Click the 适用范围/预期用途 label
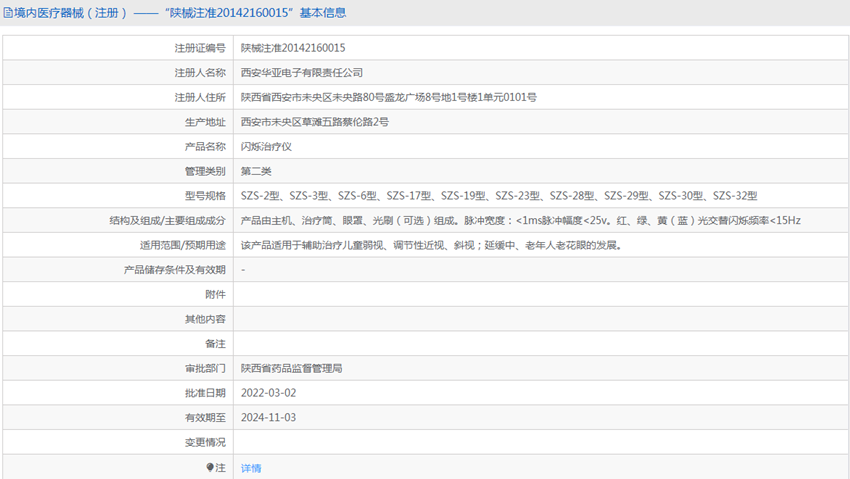This screenshot has width=850, height=479. [183, 245]
